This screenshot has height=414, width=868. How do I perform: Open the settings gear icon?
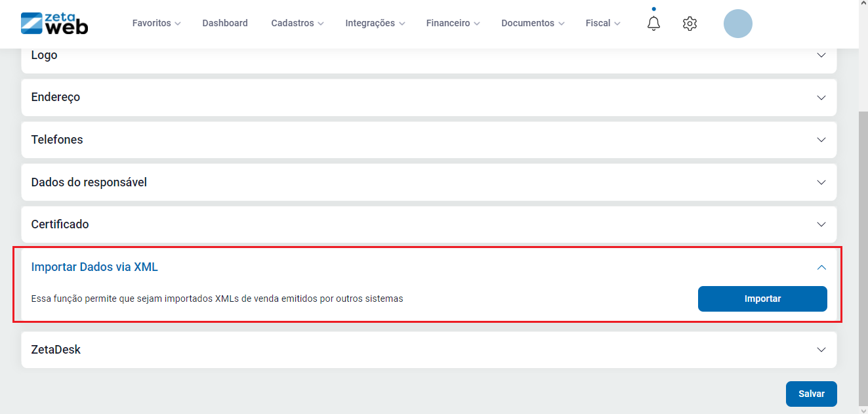click(x=689, y=24)
